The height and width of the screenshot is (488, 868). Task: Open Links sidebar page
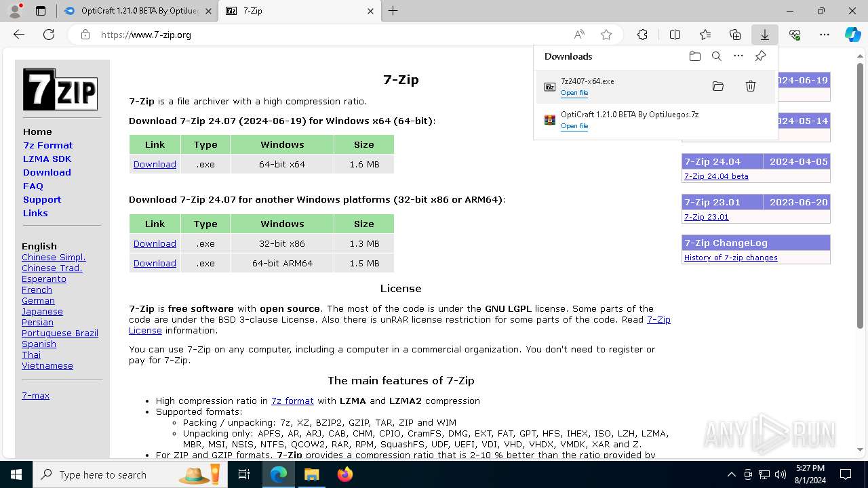(35, 213)
